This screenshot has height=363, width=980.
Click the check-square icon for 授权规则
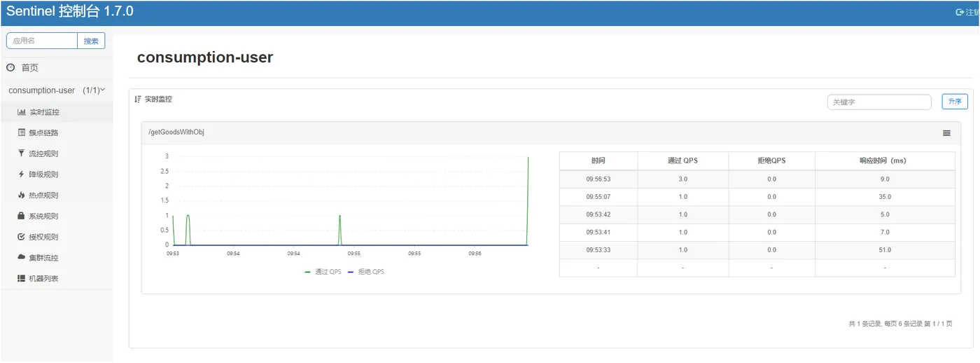tap(22, 237)
